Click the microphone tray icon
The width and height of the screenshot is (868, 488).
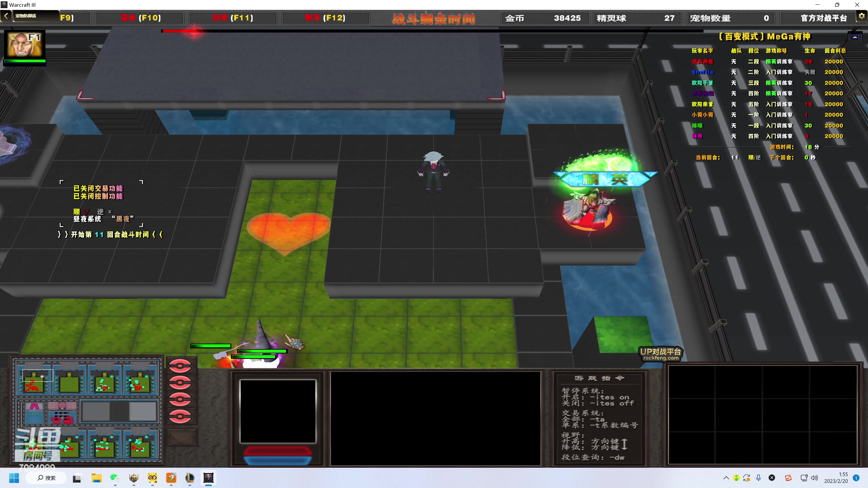[x=759, y=478]
